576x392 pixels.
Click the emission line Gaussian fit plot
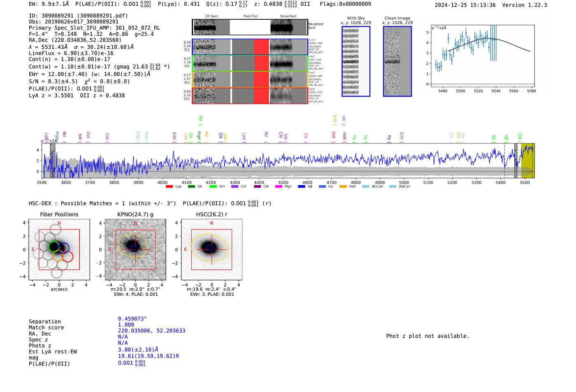(483, 56)
